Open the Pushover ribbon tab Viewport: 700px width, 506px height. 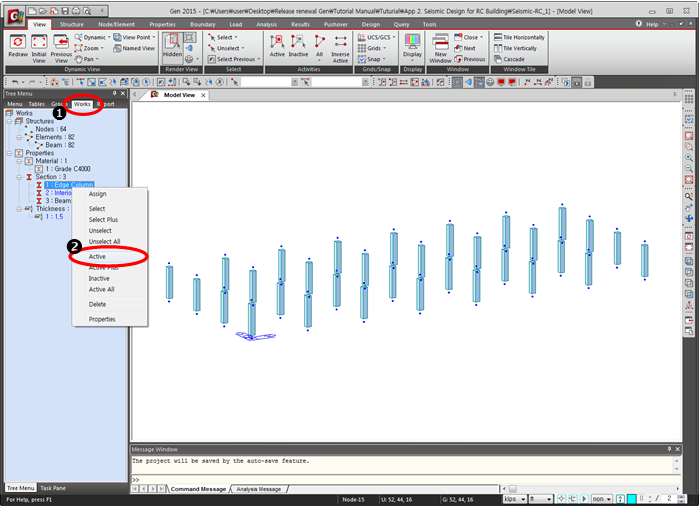coord(336,25)
